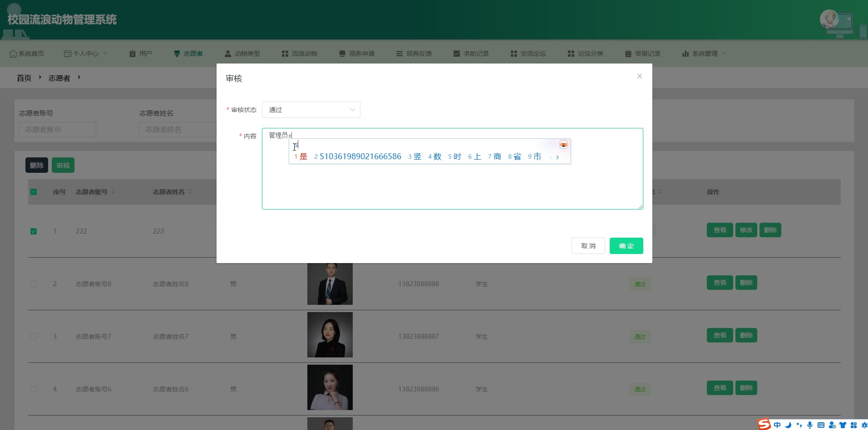The height and width of the screenshot is (430, 868).
Task: Click the person icon next to 动物类型
Action: (228, 54)
